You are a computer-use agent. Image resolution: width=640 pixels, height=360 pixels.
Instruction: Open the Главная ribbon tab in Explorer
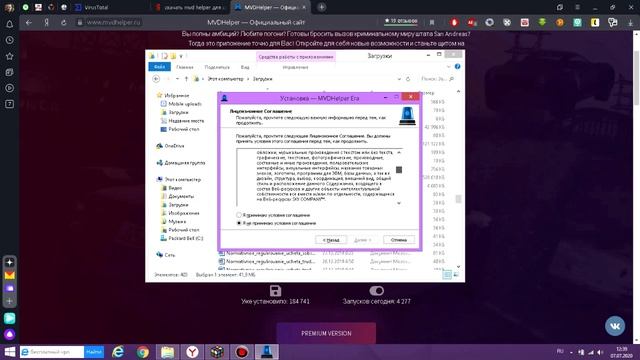[x=184, y=67]
